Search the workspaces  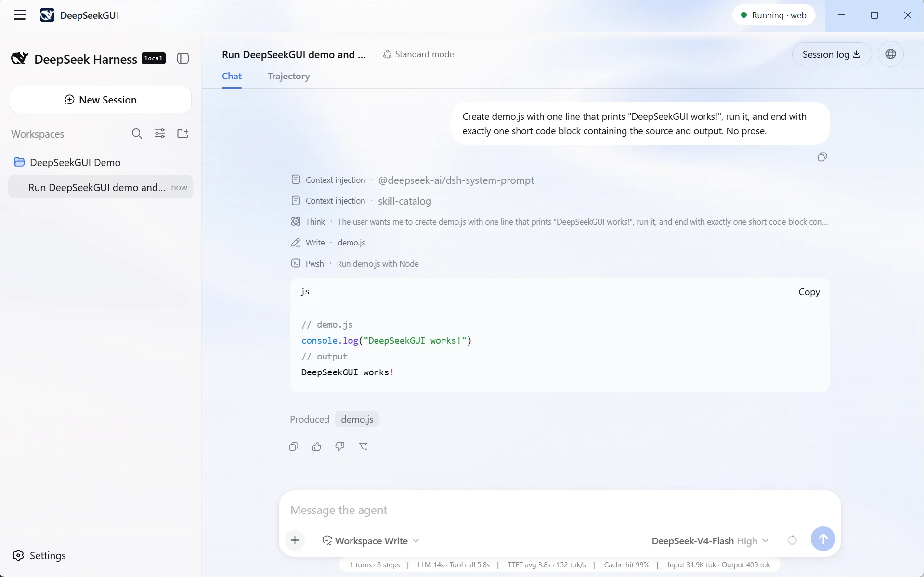[137, 134]
